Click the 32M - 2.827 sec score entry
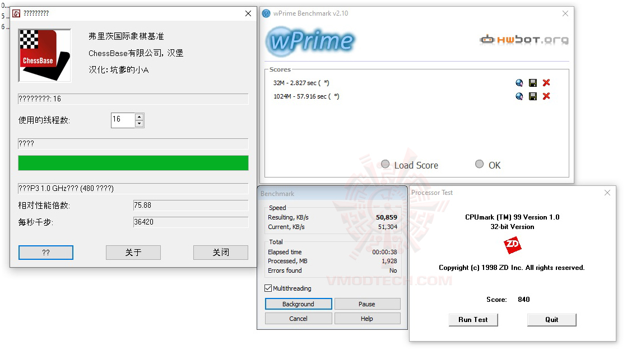This screenshot has height=364, width=627. (301, 83)
